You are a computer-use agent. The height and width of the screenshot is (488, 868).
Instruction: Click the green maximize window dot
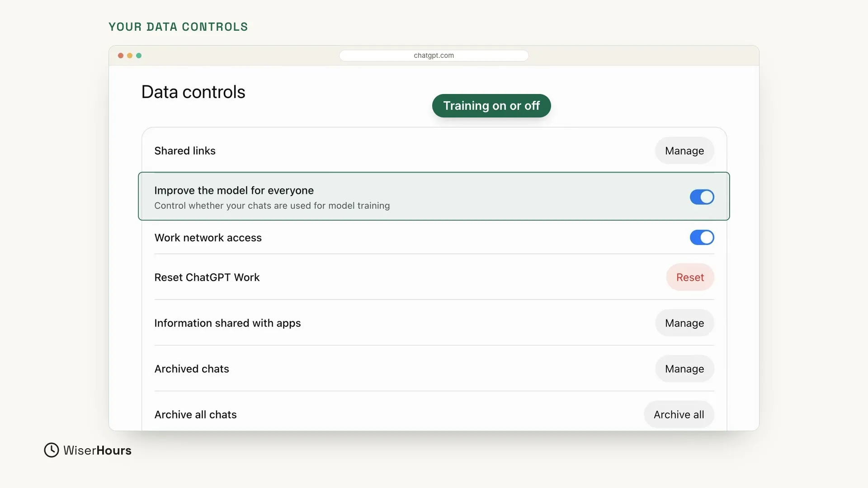139,56
